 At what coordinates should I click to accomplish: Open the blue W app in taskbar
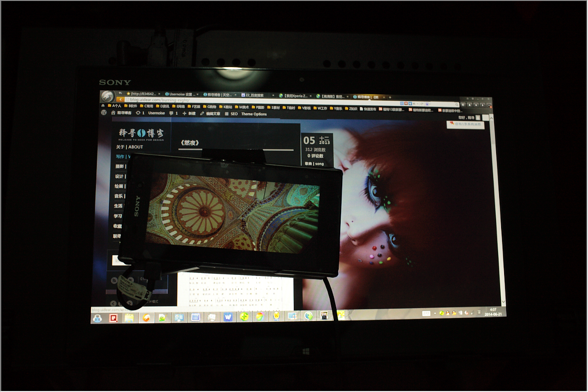pos(228,316)
